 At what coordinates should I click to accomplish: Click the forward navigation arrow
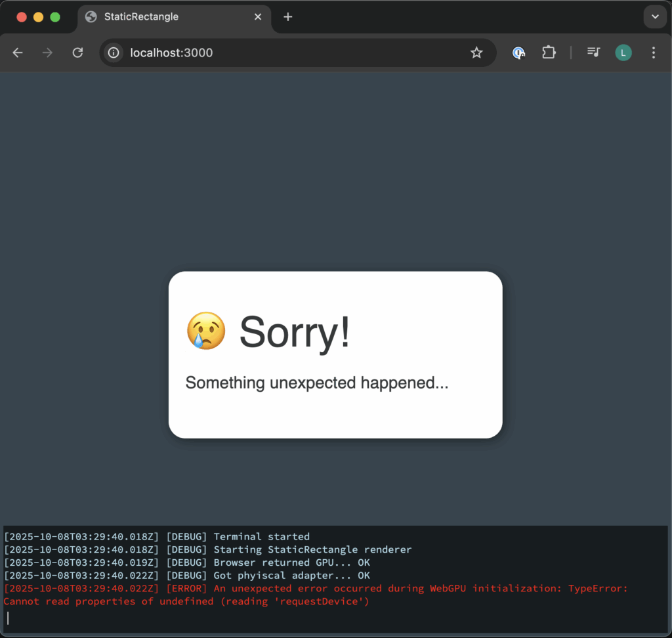pyautogui.click(x=47, y=53)
